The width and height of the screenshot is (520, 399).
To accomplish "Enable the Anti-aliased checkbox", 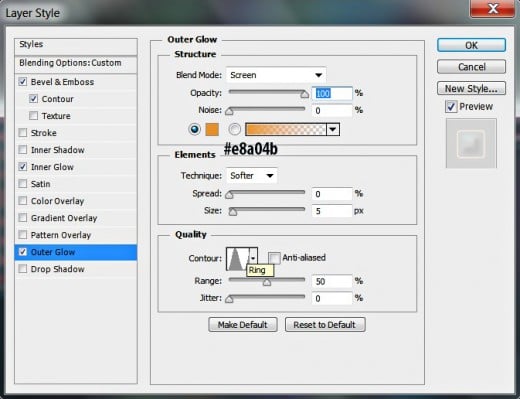I will tap(274, 258).
